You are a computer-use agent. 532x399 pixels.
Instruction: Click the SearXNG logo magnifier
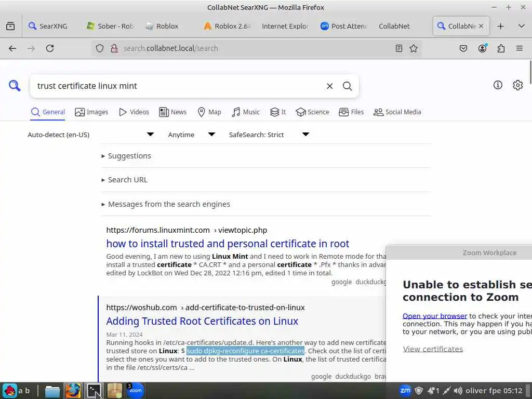click(15, 86)
